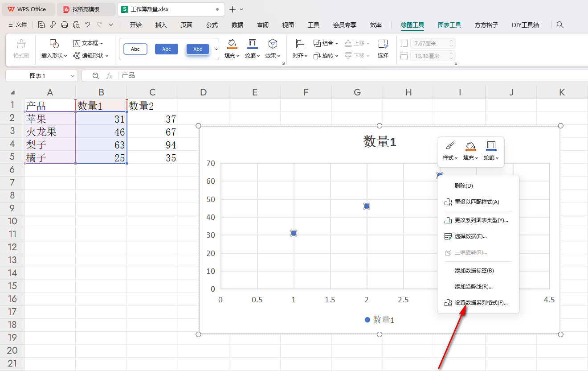Open a new document tab with plus

tap(232, 9)
